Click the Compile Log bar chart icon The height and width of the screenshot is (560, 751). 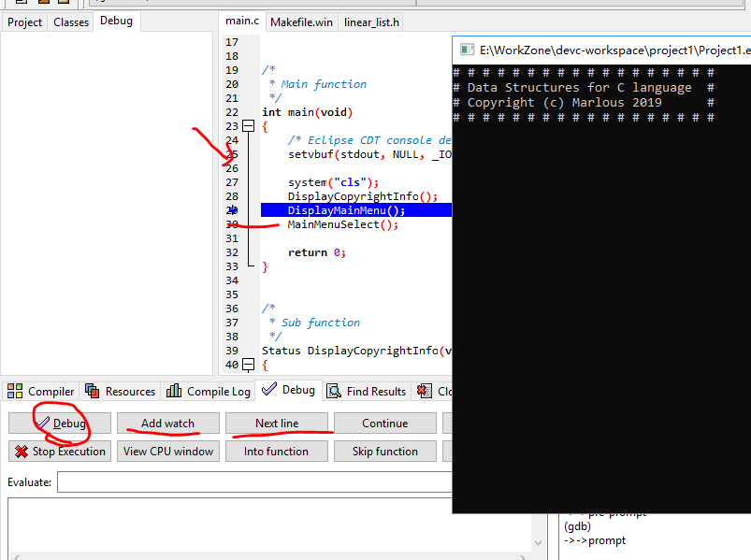(173, 391)
